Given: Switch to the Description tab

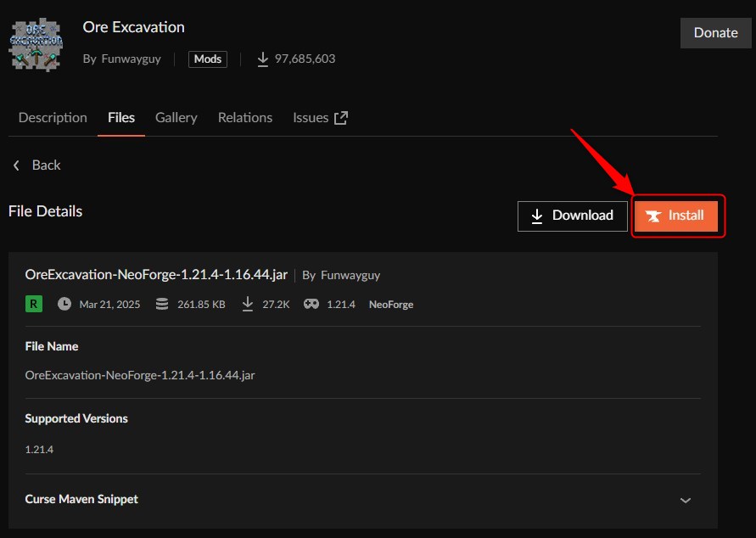Looking at the screenshot, I should (53, 118).
